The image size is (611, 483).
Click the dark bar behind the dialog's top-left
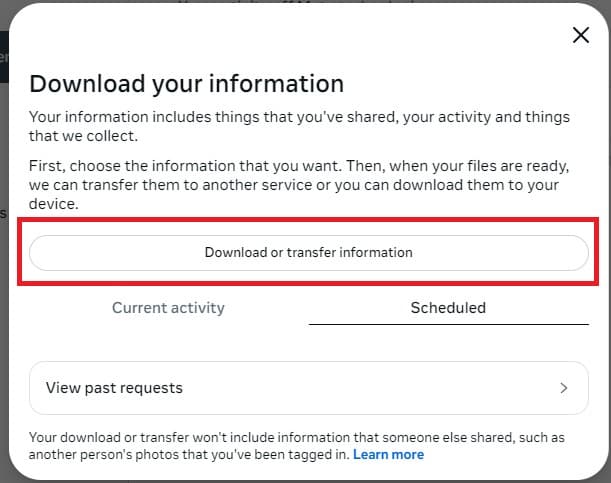point(4,57)
